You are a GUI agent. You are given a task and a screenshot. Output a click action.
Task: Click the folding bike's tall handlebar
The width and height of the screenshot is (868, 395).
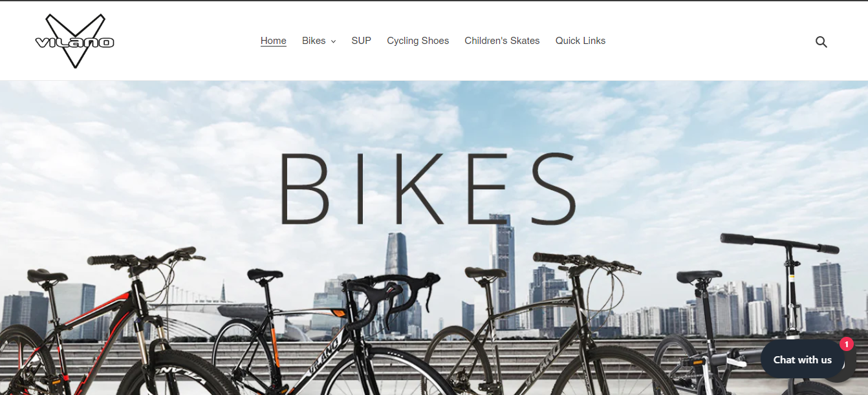tap(780, 244)
